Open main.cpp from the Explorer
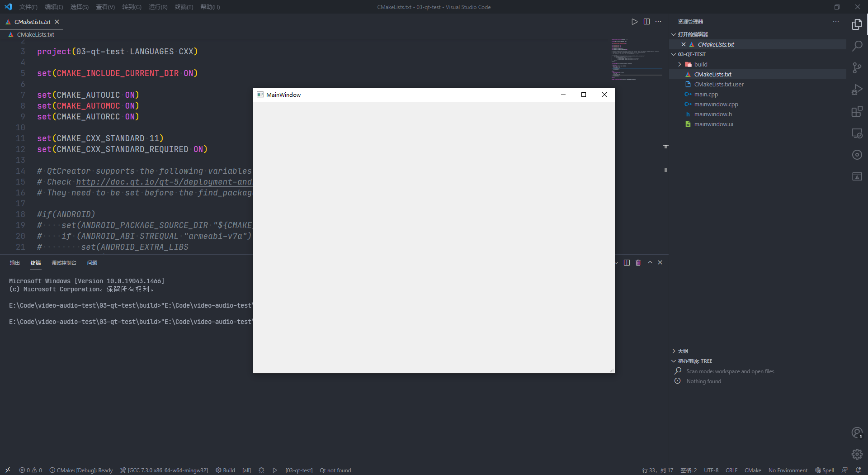 pyautogui.click(x=706, y=94)
